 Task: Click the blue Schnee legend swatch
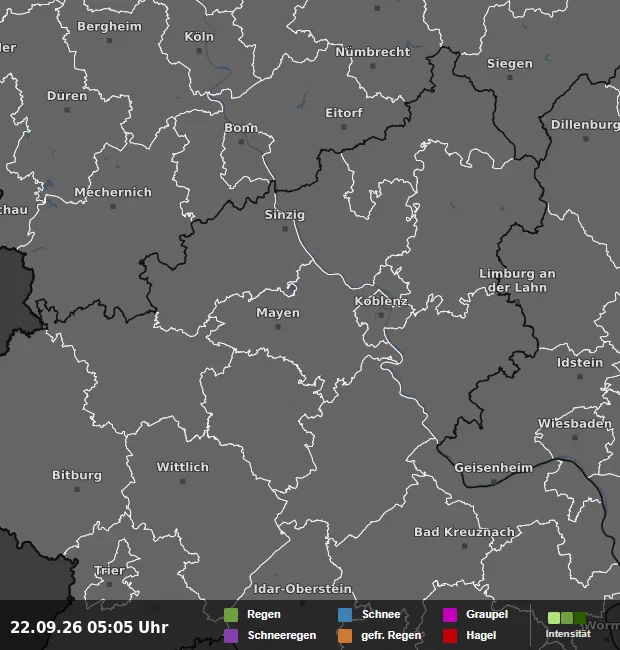coord(345,615)
